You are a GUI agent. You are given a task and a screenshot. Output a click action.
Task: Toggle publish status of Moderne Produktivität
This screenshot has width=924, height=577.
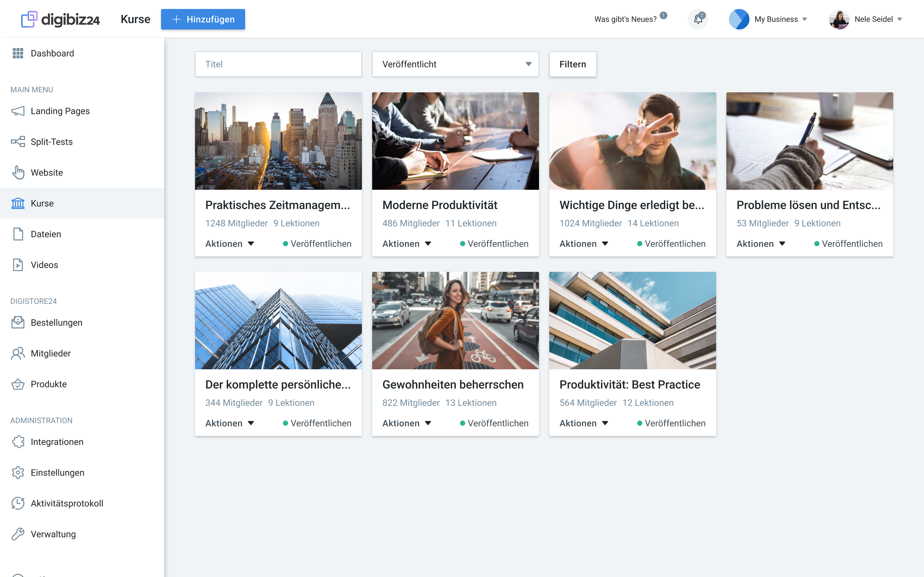tap(494, 244)
